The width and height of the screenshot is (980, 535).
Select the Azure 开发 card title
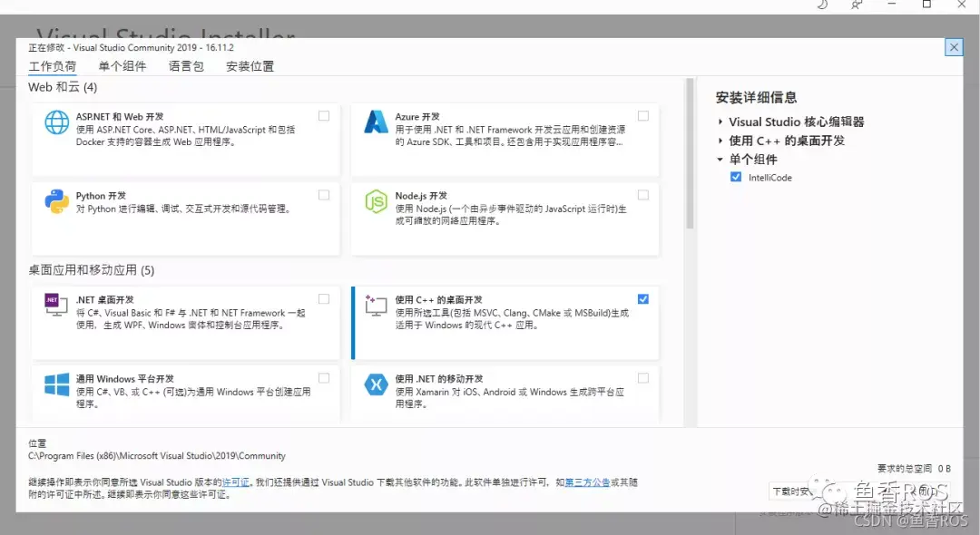417,117
